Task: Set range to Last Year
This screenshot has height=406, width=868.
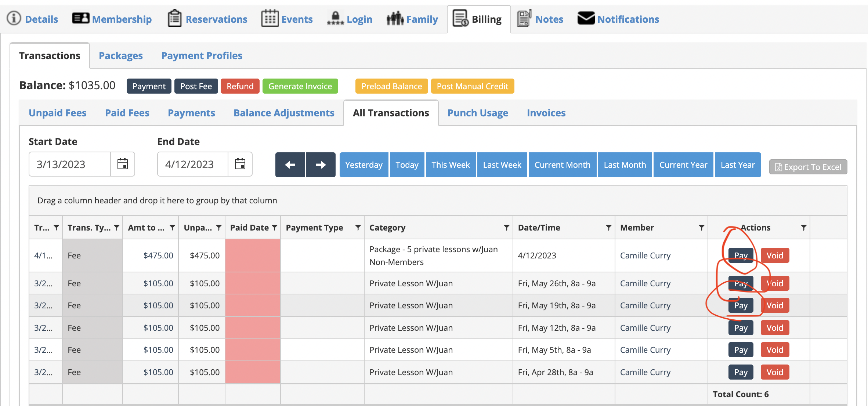Action: point(738,165)
